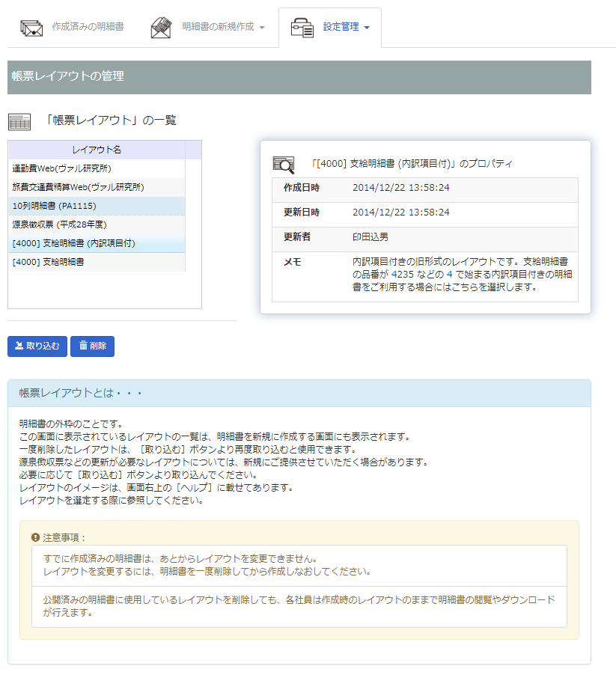Viewport: 616px width, 675px height.
Task: Click the table icon beside 帳票レイアウト一覧
Action: pyautogui.click(x=19, y=121)
